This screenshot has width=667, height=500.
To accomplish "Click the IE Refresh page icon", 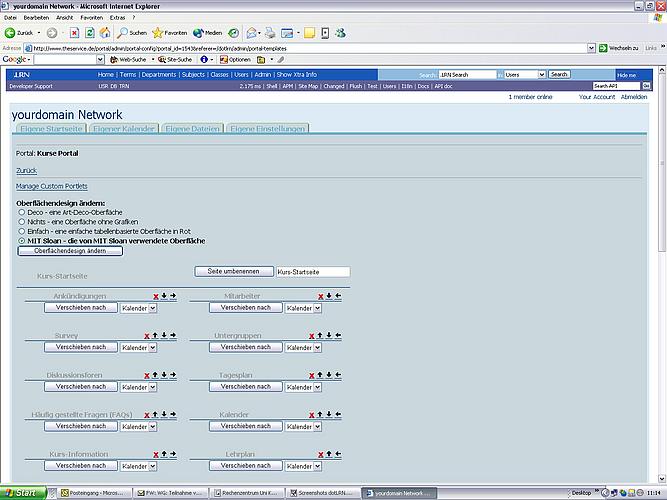I will pos(90,33).
